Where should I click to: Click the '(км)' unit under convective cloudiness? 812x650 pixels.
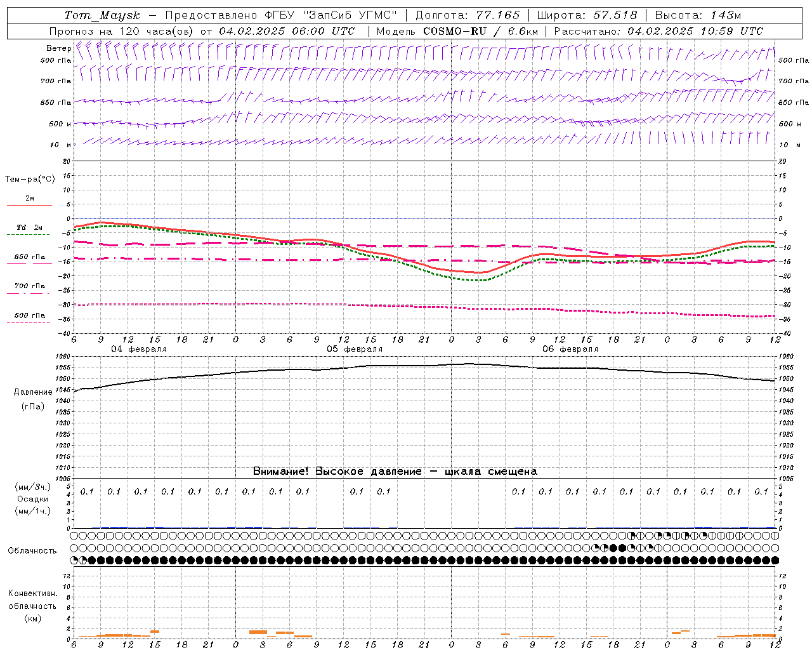pyautogui.click(x=32, y=618)
